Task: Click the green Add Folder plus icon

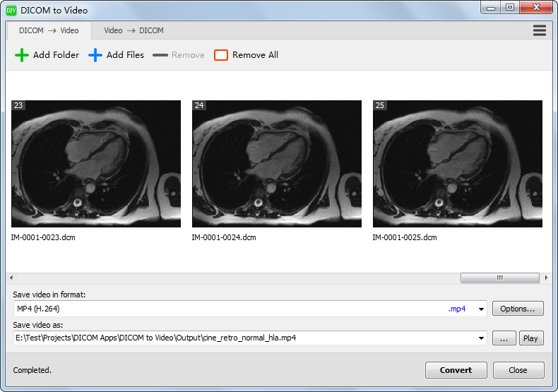Action: [x=22, y=55]
